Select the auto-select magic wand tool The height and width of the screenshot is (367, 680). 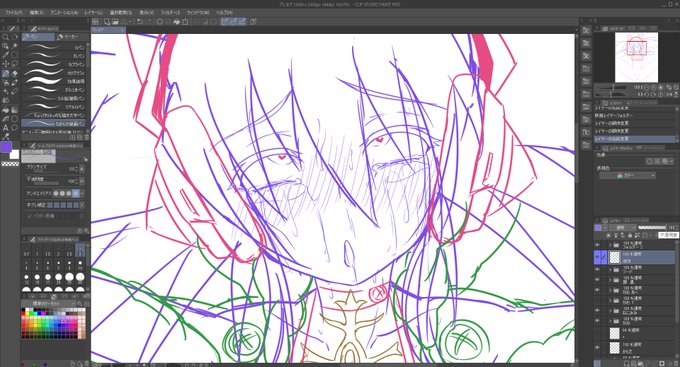click(15, 46)
